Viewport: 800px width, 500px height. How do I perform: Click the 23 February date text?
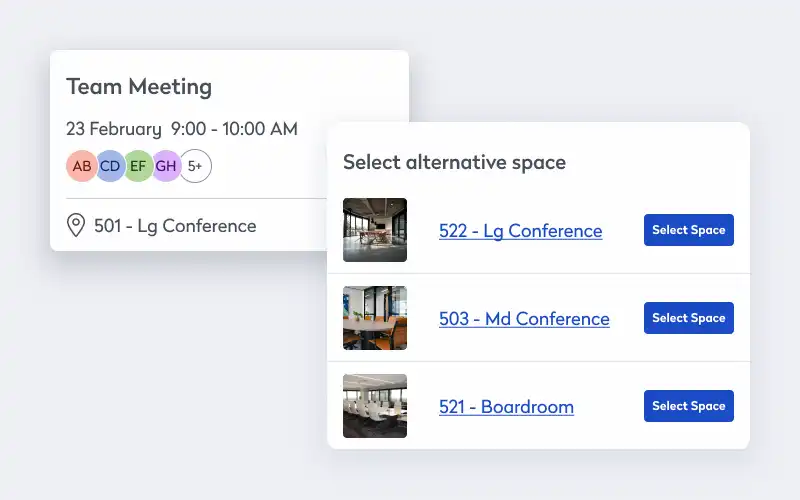pos(114,129)
